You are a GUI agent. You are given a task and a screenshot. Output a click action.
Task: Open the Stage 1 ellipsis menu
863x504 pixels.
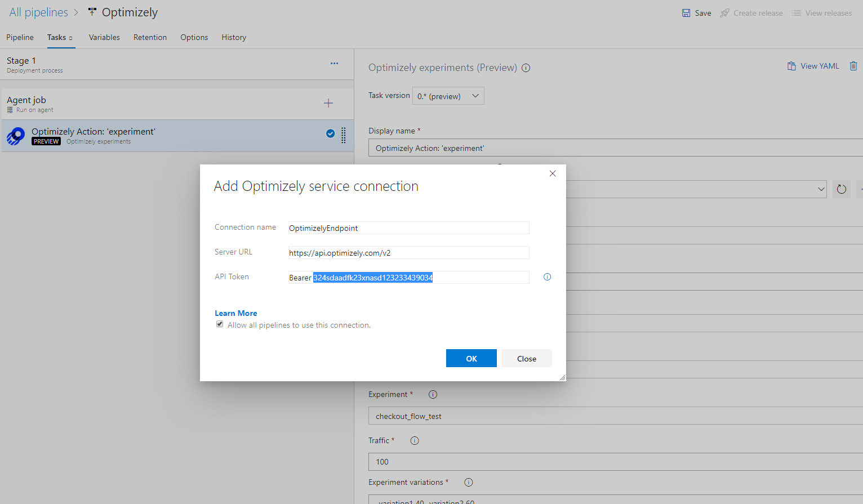(335, 64)
